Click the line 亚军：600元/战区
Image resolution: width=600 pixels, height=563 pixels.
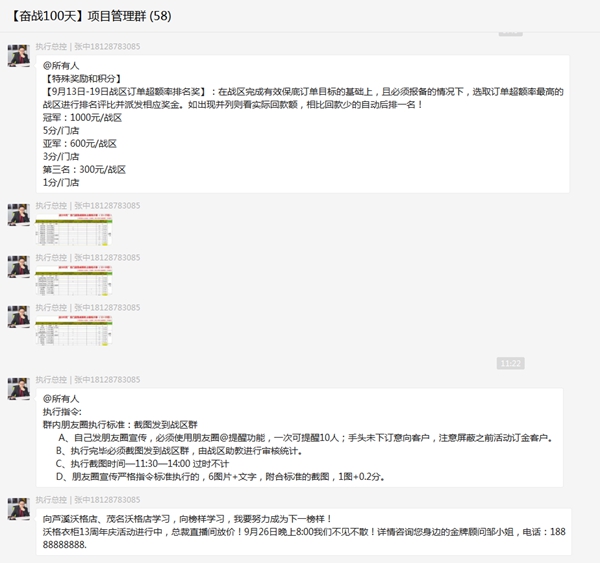pyautogui.click(x=80, y=144)
